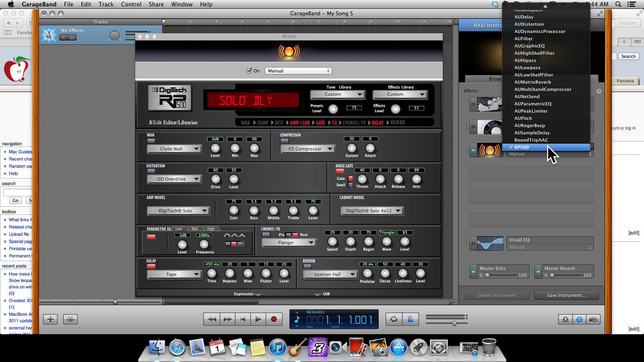Open the Control menu in menu bar
The width and height of the screenshot is (644, 362).
tap(131, 4)
